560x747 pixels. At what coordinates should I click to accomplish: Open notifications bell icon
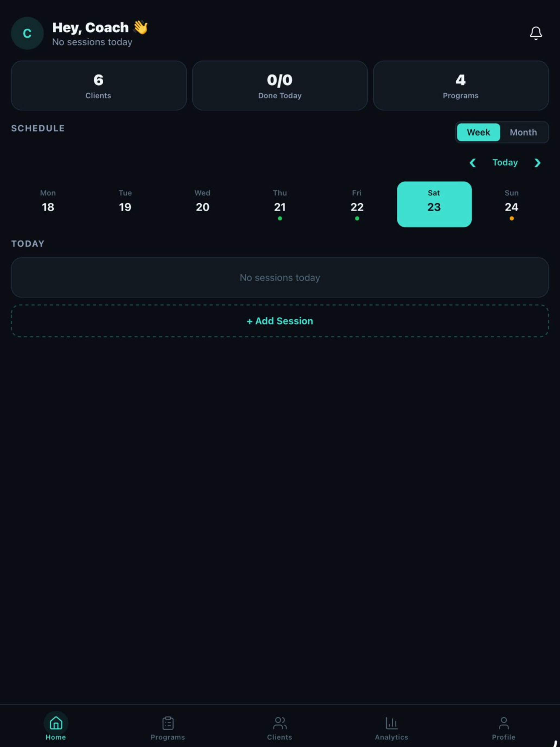point(536,33)
